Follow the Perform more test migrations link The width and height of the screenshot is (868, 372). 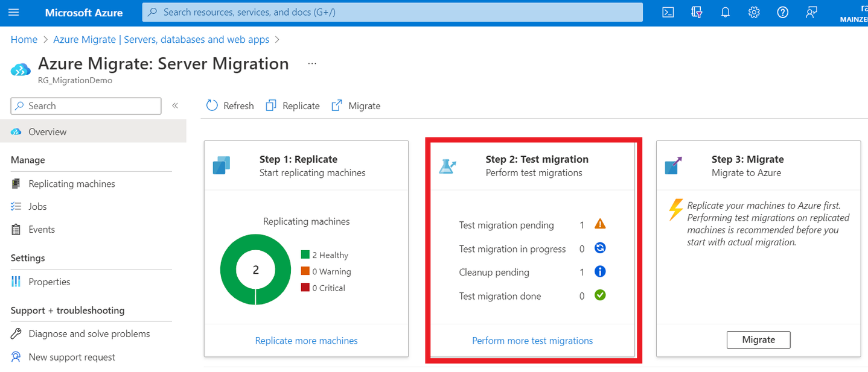coord(532,341)
